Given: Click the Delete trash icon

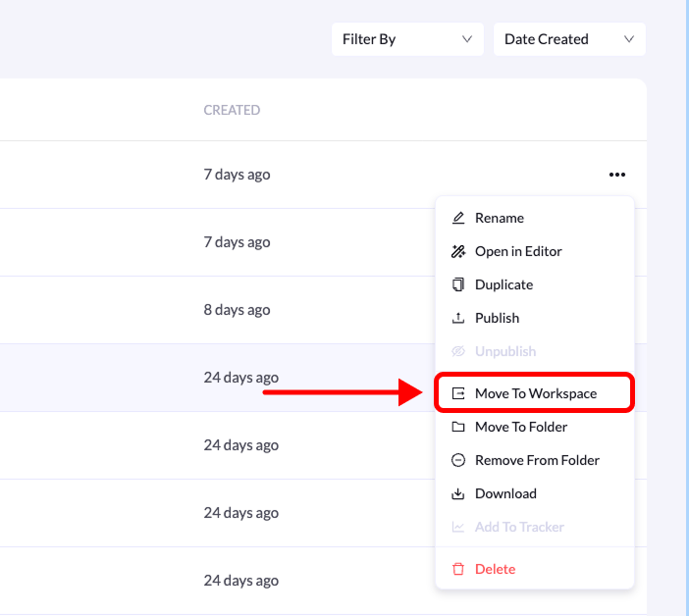Looking at the screenshot, I should pyautogui.click(x=458, y=569).
